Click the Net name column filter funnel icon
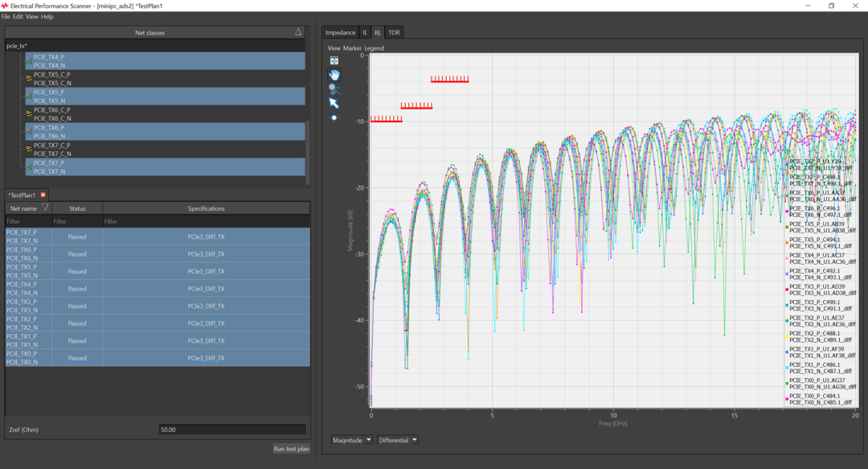This screenshot has width=868, height=469. click(45, 208)
